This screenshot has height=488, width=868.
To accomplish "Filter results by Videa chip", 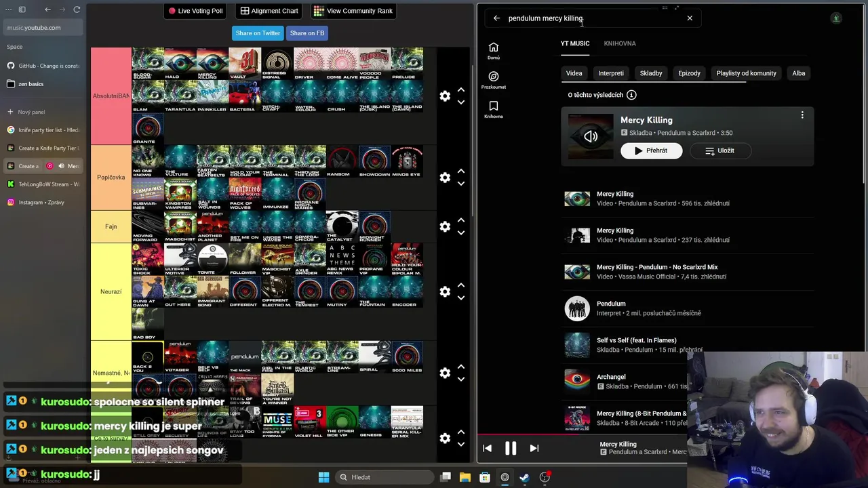I will (x=574, y=73).
